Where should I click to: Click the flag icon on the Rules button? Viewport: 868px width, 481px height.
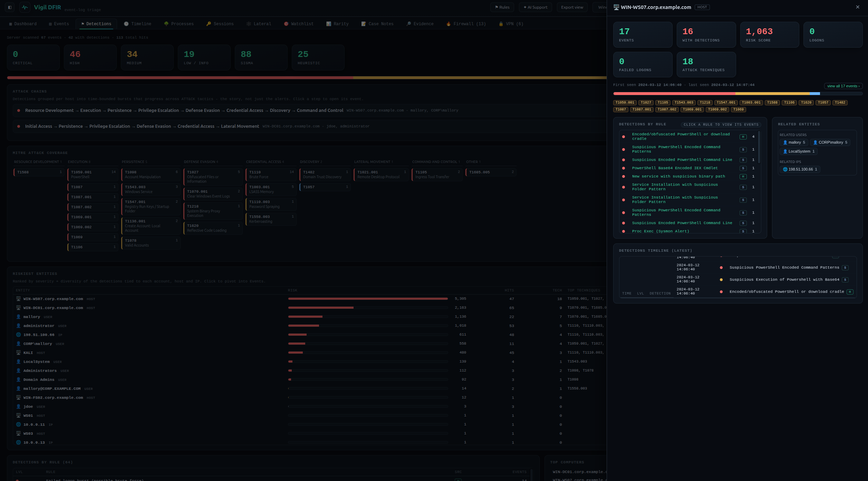[496, 7]
